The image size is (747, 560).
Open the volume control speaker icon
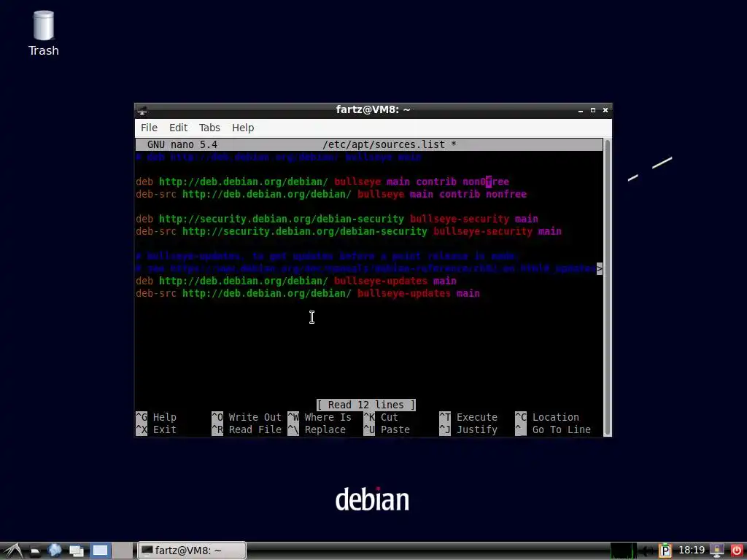[x=646, y=551]
